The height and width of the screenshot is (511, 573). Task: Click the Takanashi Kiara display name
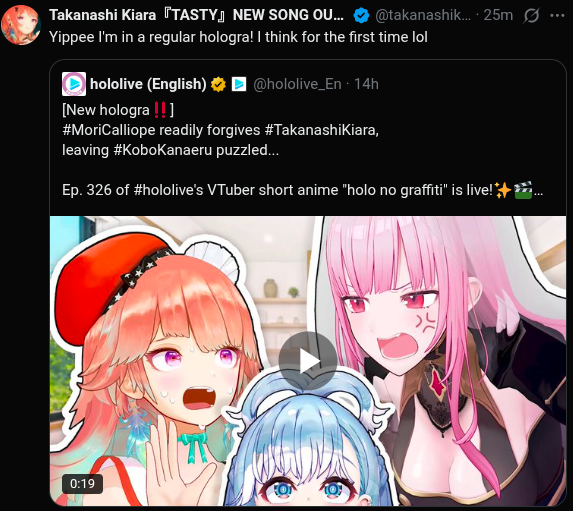197,15
